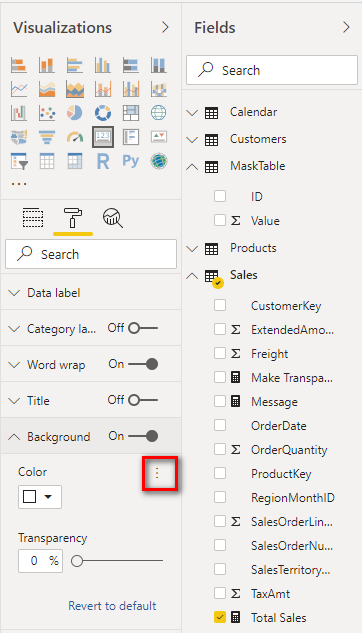Select the Filled map visual
The width and height of the screenshot is (363, 633).
pyautogui.click(x=19, y=137)
